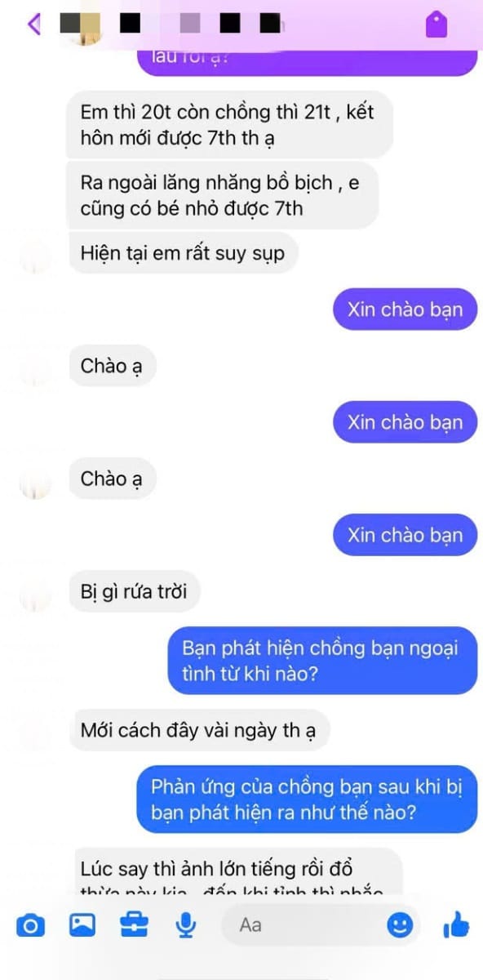The height and width of the screenshot is (980, 483).
Task: Open the photo gallery icon
Action: 82,925
